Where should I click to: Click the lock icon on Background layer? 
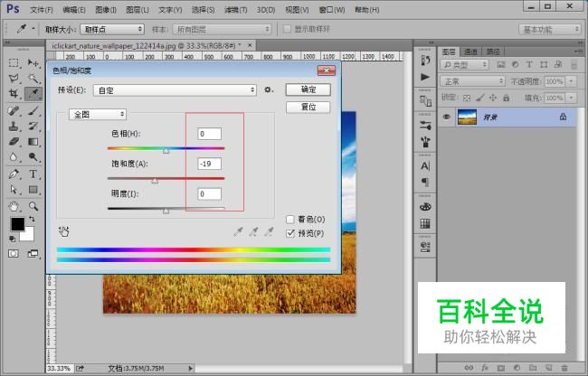click(x=563, y=117)
